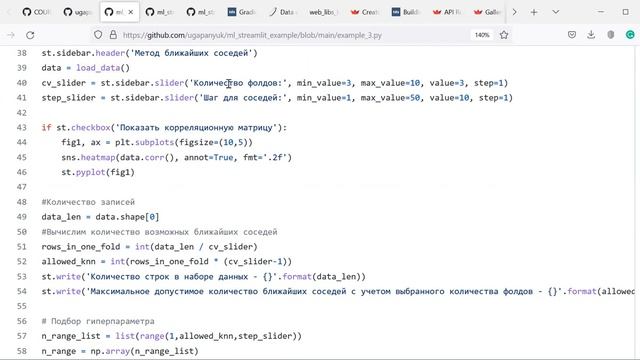Image resolution: width=640 pixels, height=360 pixels.
Task: Click 'cv_slider' variable on line 40
Action: 63,83
